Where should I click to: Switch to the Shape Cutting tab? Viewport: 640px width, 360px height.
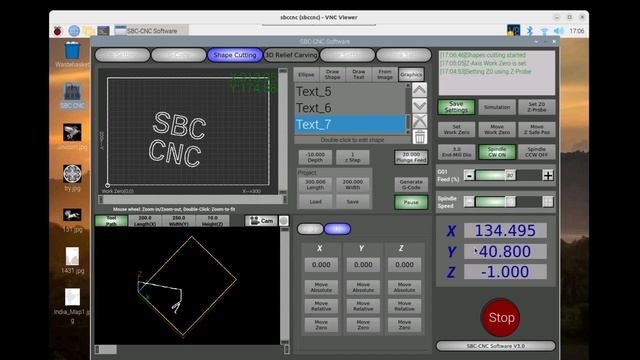coord(235,55)
